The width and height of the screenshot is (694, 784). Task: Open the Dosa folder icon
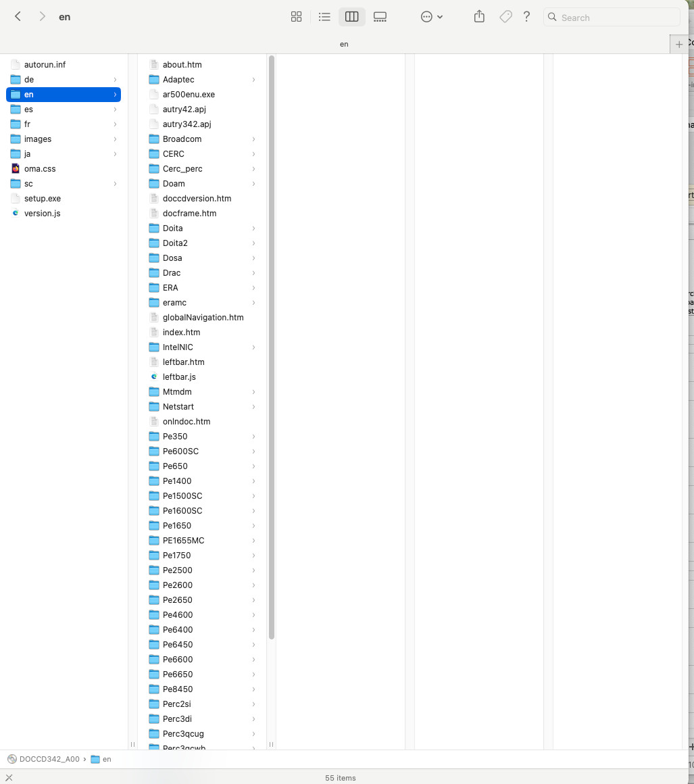[x=154, y=258]
